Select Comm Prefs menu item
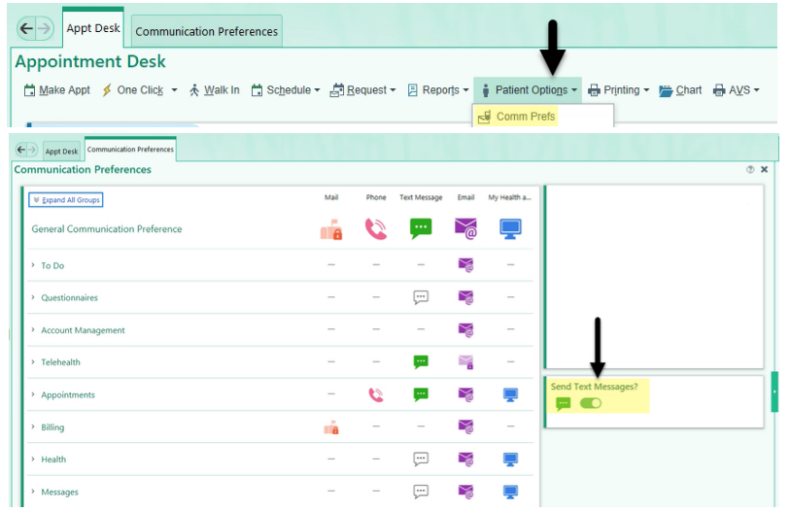The width and height of the screenshot is (790, 511). (525, 117)
